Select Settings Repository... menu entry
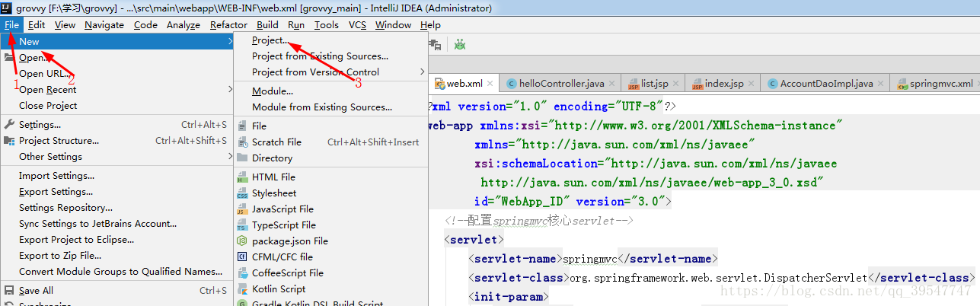Screen dimensions: 980x306 [x=65, y=208]
